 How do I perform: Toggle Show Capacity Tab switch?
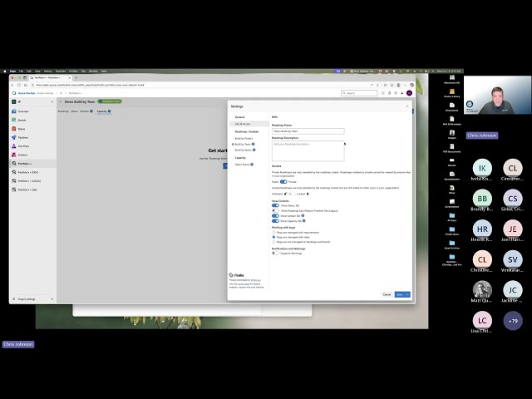point(275,221)
